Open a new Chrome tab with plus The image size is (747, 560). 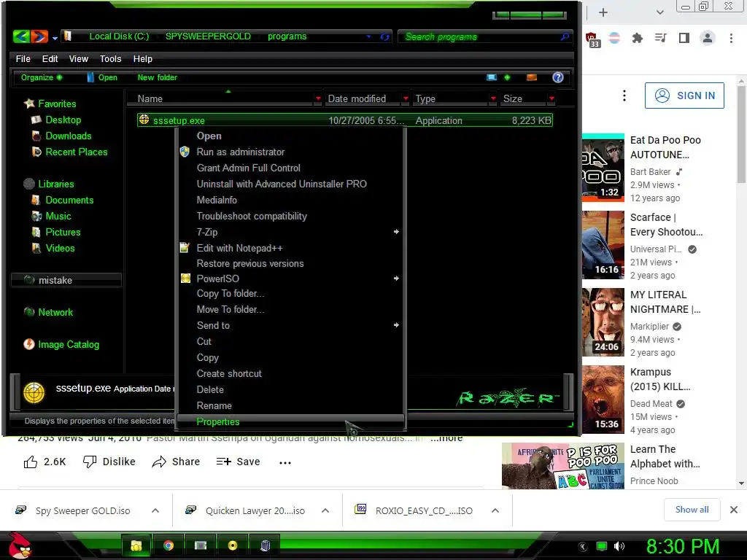(x=603, y=12)
